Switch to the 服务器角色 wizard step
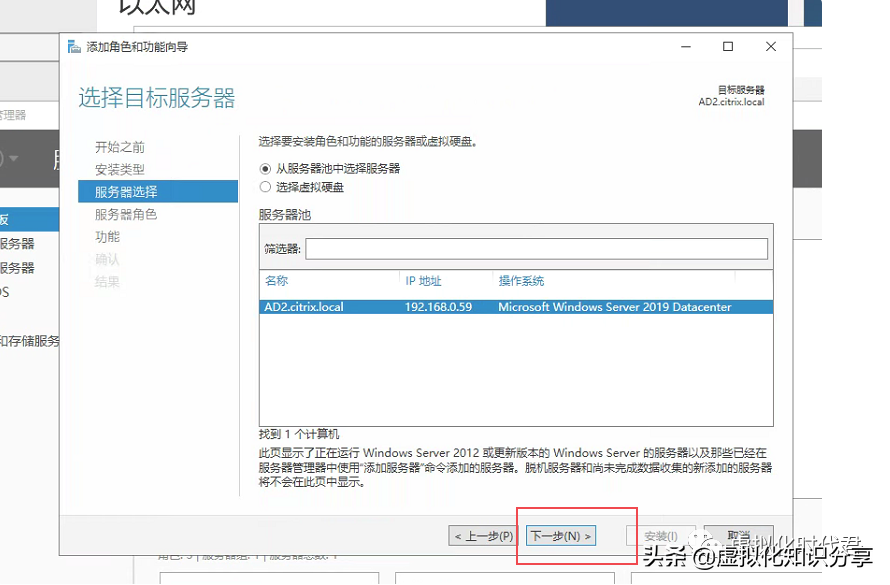The height and width of the screenshot is (585, 890). click(x=126, y=214)
